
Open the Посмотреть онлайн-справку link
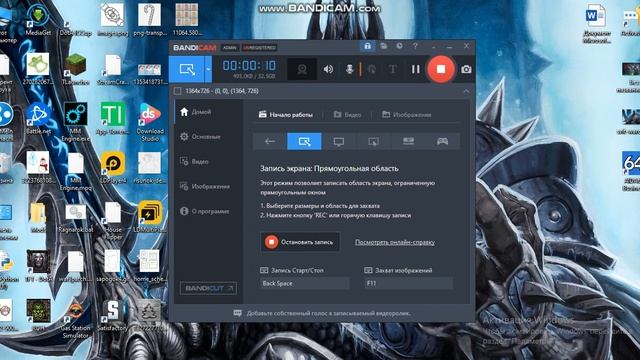395,242
